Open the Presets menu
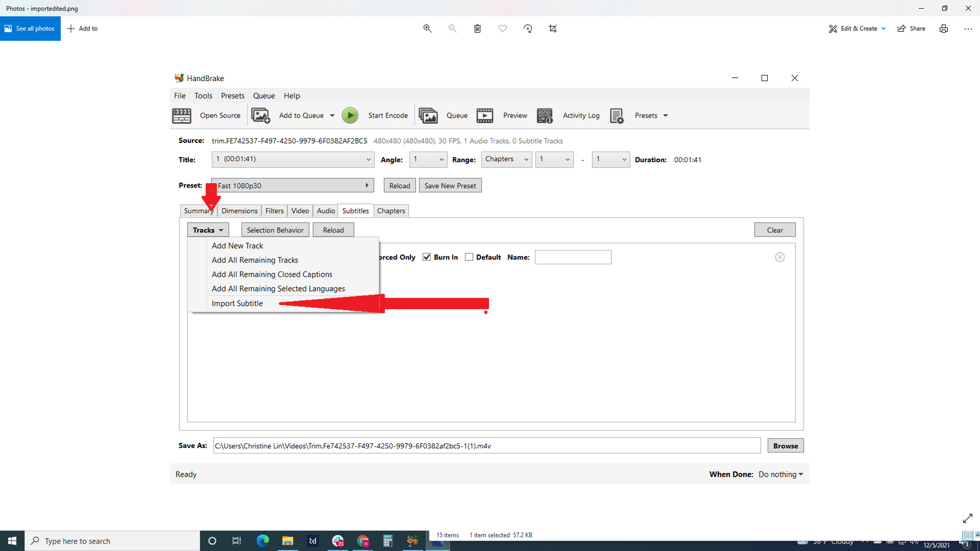Image resolution: width=980 pixels, height=551 pixels. [232, 96]
